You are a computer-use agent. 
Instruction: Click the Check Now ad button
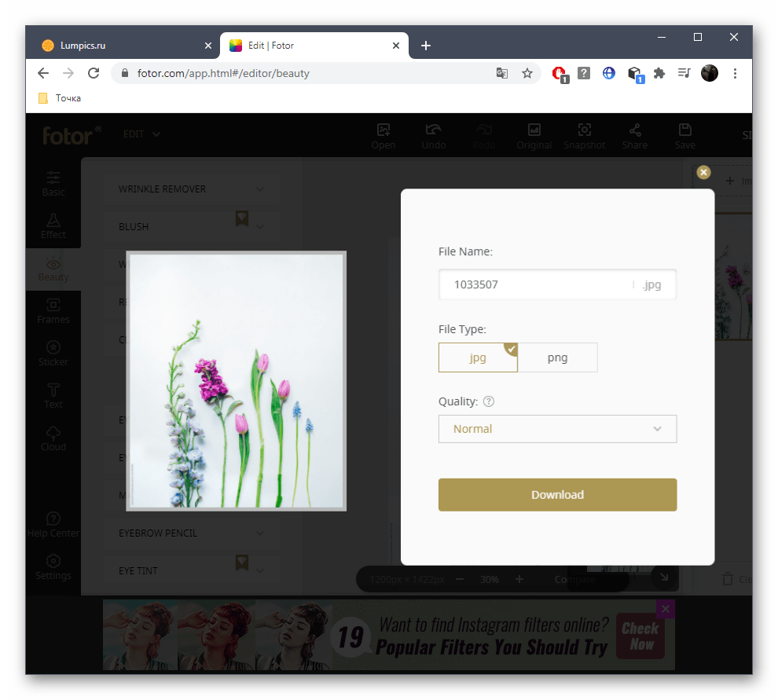(640, 636)
